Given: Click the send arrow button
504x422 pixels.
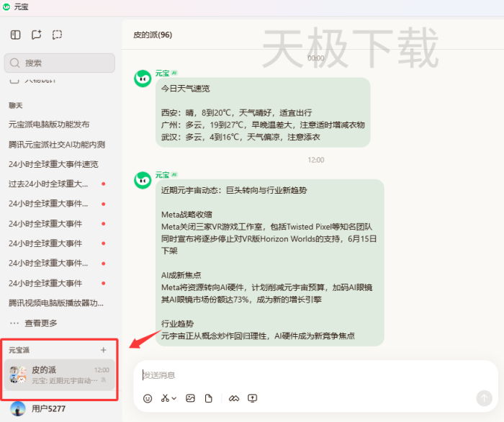Looking at the screenshot, I should click(x=484, y=398).
